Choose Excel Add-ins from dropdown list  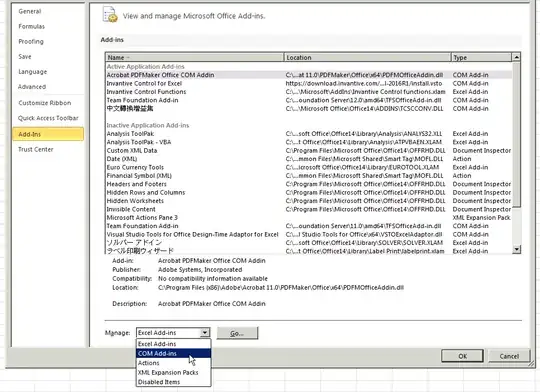(174, 344)
